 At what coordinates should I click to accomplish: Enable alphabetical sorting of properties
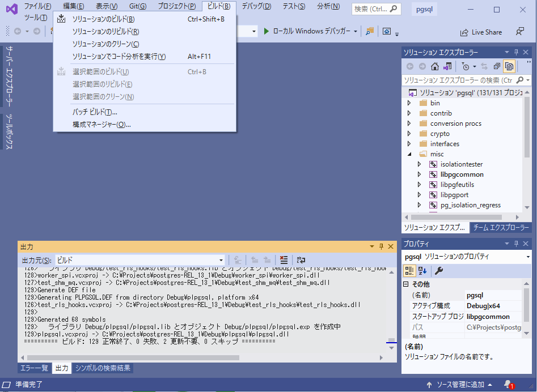(422, 271)
